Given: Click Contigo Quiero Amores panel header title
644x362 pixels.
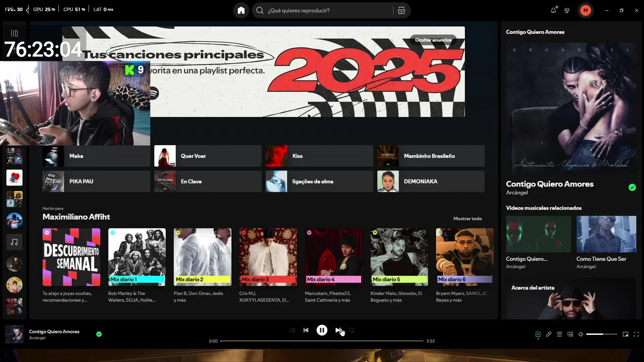Looking at the screenshot, I should coord(535,32).
